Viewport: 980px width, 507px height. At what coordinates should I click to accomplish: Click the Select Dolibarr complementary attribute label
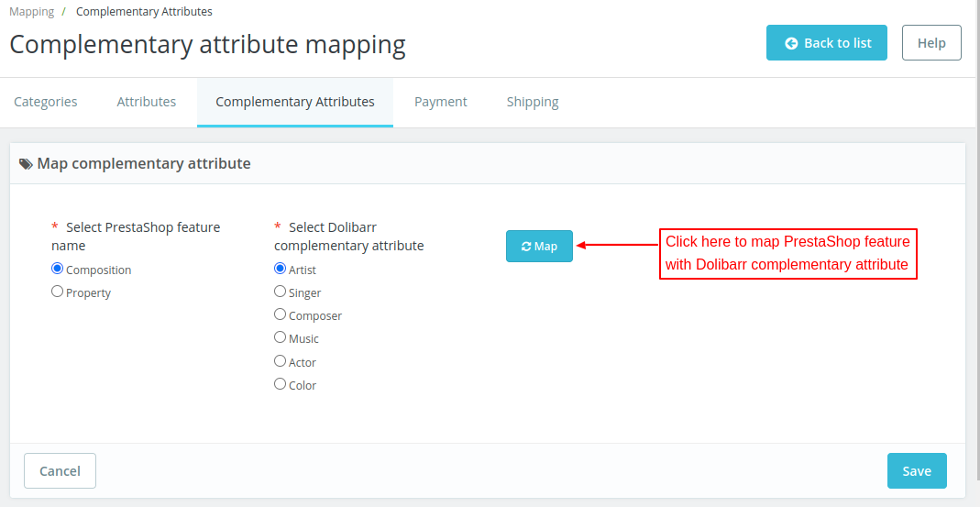348,237
